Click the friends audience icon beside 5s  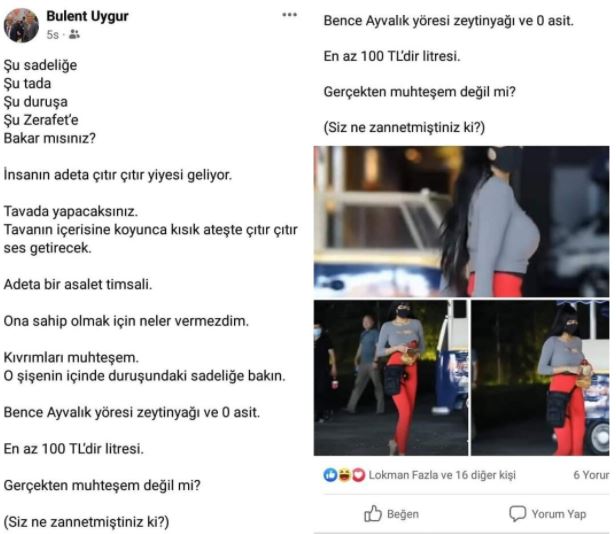pos(74,35)
